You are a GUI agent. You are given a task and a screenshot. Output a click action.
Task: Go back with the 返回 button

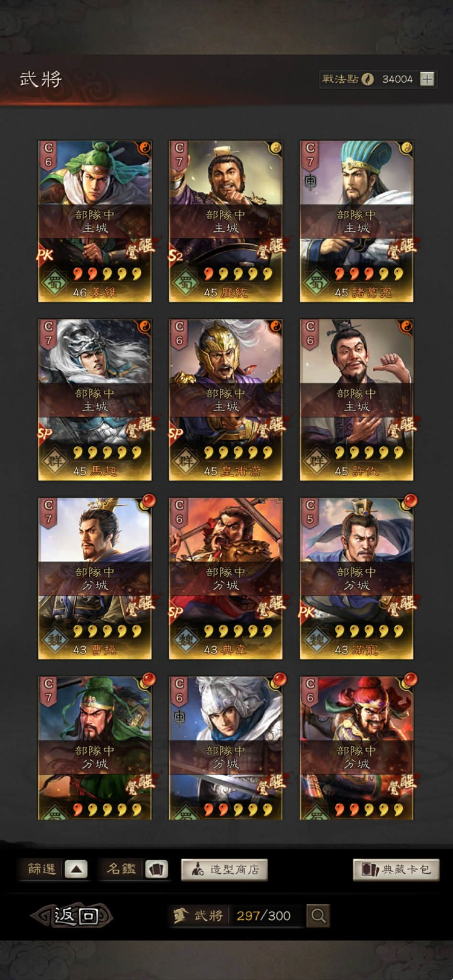(72, 916)
